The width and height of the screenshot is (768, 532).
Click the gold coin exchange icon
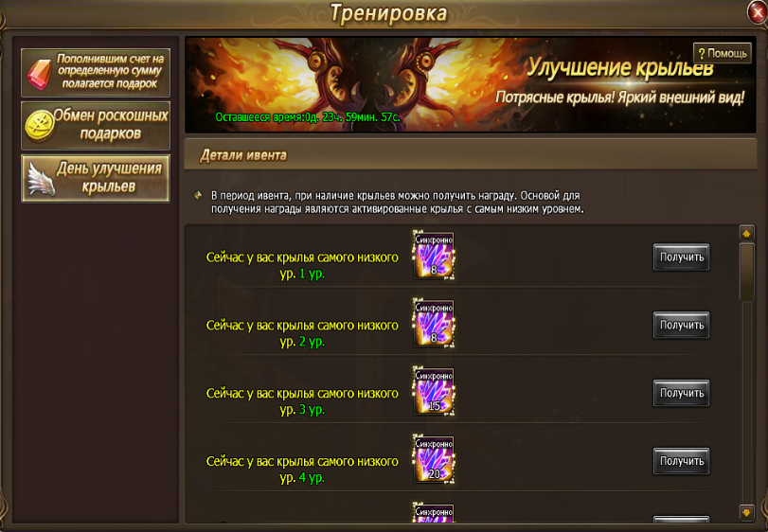pyautogui.click(x=39, y=126)
